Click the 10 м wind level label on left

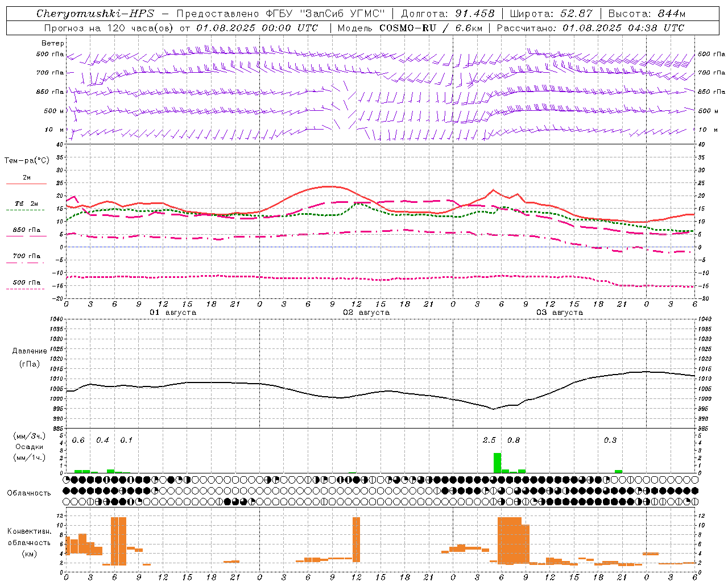click(x=55, y=130)
